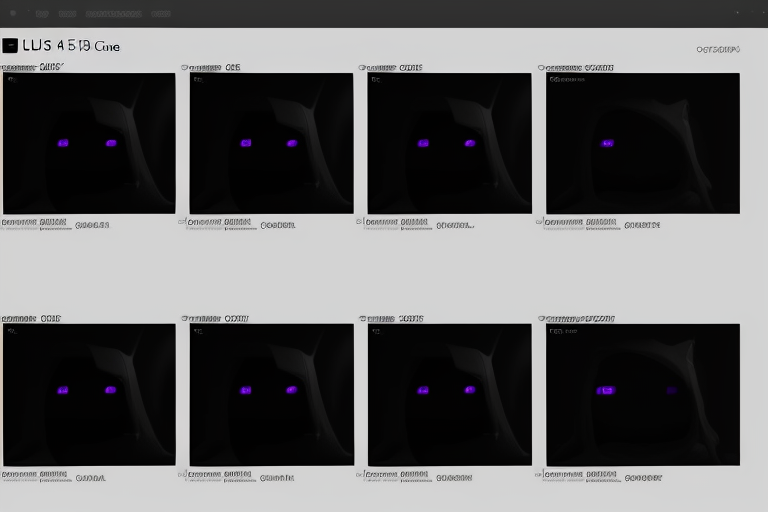Open the first thumbnail in the top row
Image resolution: width=768 pixels, height=512 pixels.
click(x=89, y=143)
